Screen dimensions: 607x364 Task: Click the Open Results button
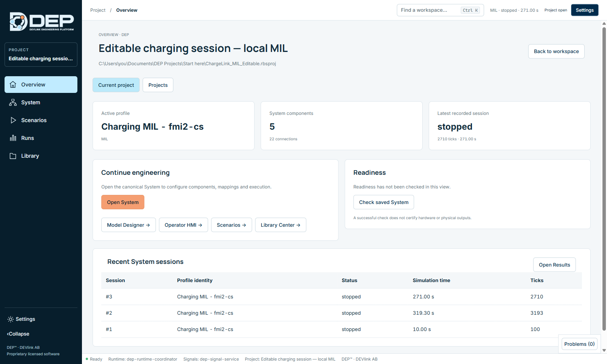[x=554, y=265]
